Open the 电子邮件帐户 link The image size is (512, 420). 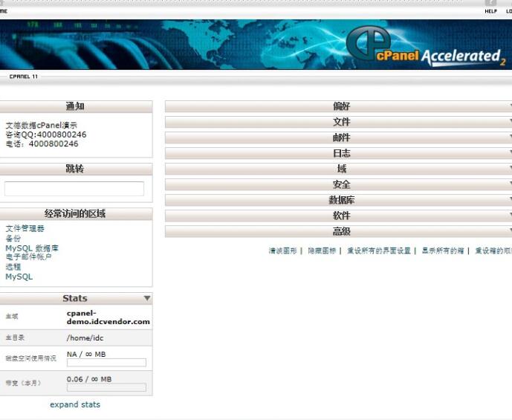pos(29,256)
